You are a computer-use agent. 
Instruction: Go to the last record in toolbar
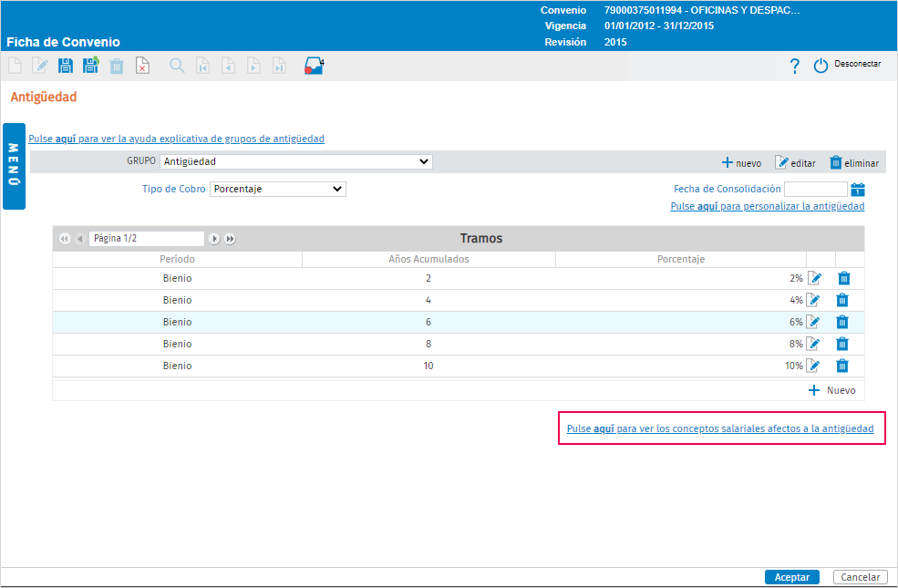pyautogui.click(x=279, y=66)
